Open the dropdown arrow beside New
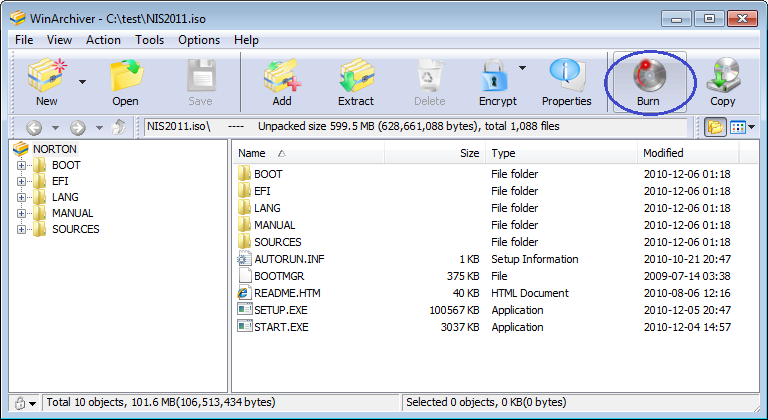 click(x=82, y=82)
